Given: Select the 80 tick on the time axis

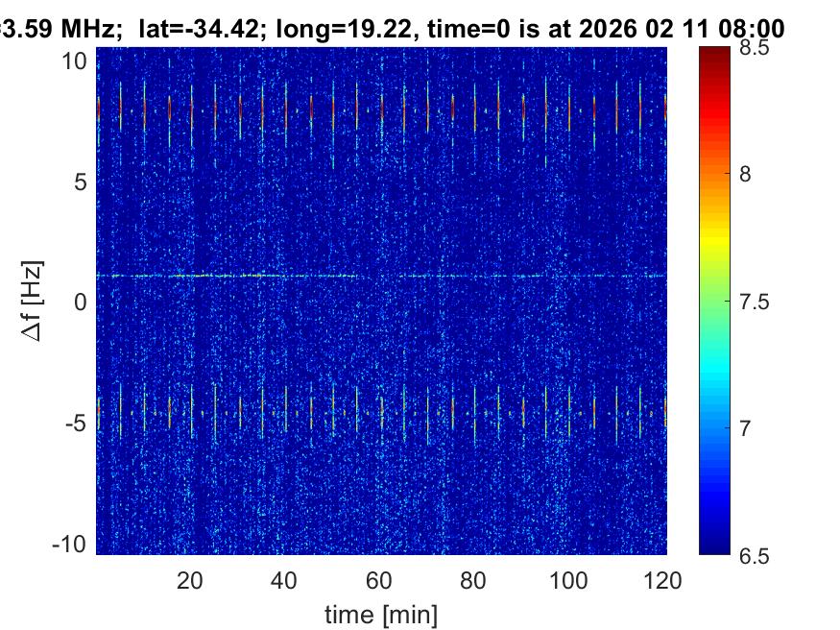Looking at the screenshot, I should [474, 579].
